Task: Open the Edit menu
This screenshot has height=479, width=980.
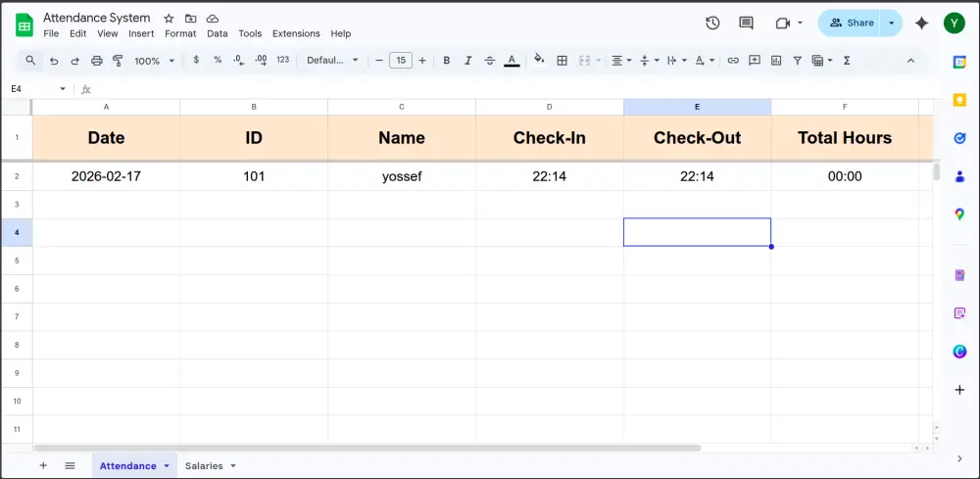Action: tap(78, 33)
